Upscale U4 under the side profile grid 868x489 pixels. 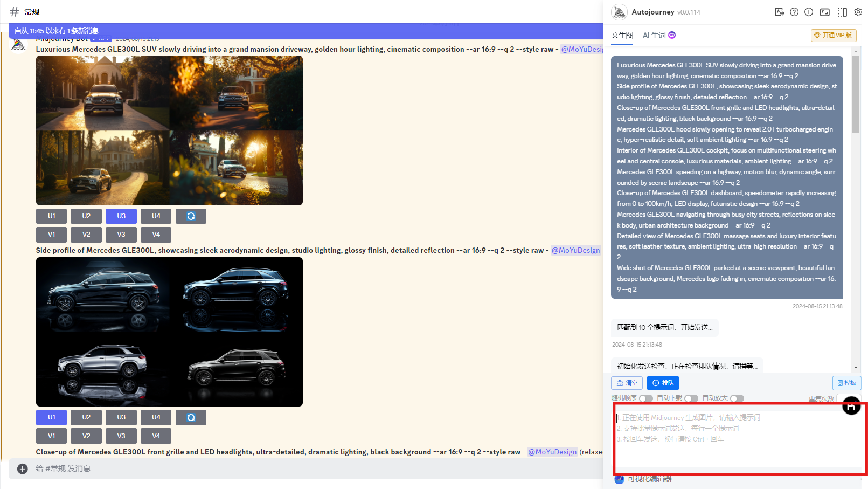[156, 417]
